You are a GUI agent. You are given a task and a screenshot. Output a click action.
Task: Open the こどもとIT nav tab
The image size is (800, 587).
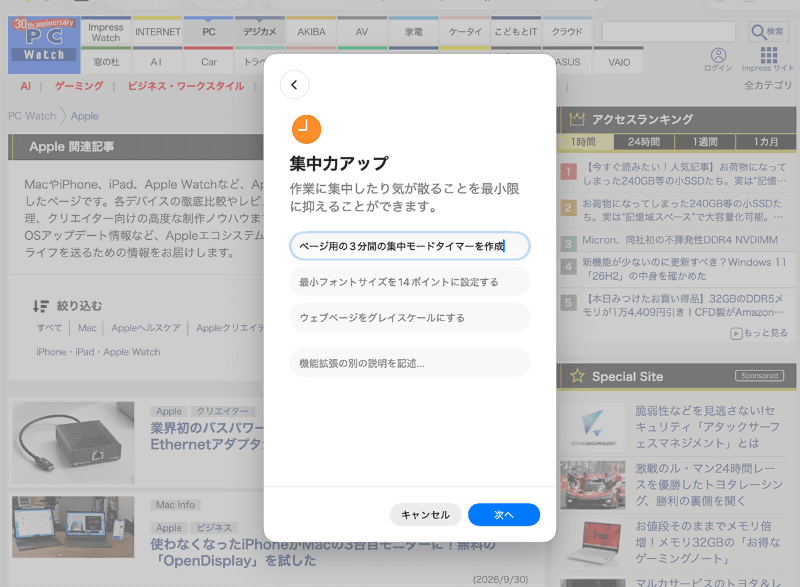coord(516,32)
